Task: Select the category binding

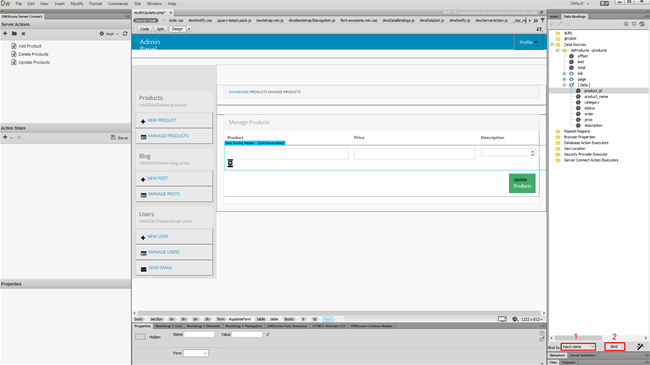Action: [592, 102]
